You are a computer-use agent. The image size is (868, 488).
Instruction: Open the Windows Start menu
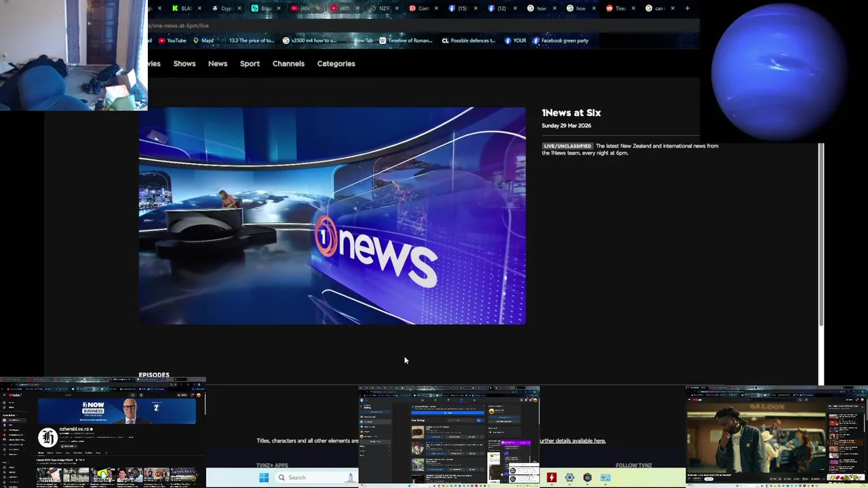264,477
